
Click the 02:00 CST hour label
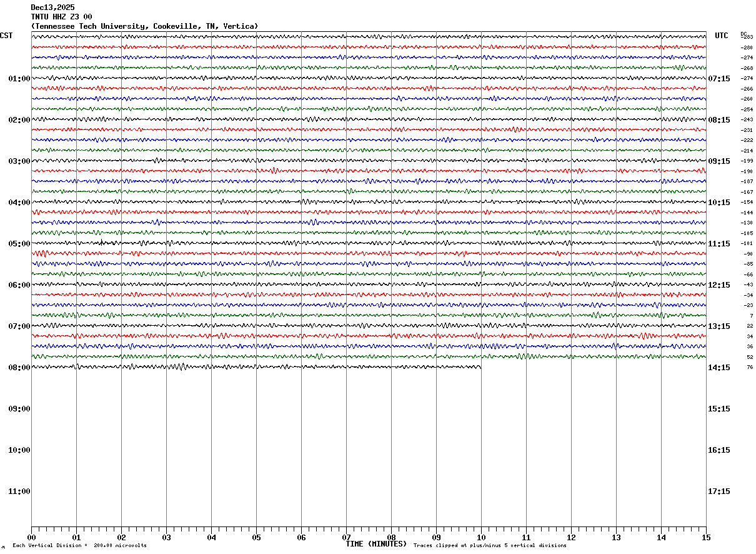(x=19, y=120)
